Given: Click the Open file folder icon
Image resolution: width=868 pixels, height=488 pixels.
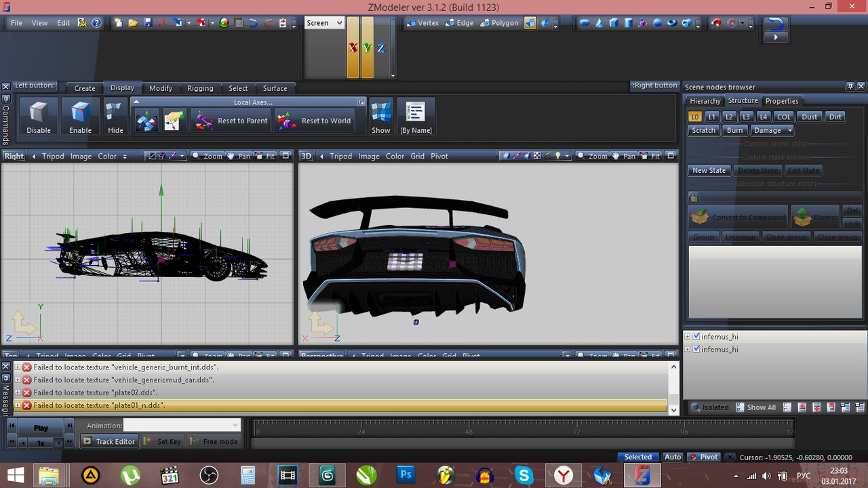Looking at the screenshot, I should pyautogui.click(x=133, y=22).
